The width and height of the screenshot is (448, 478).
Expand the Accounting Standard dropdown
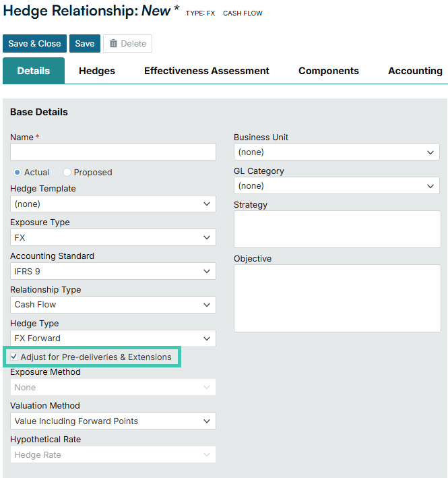[x=113, y=271]
